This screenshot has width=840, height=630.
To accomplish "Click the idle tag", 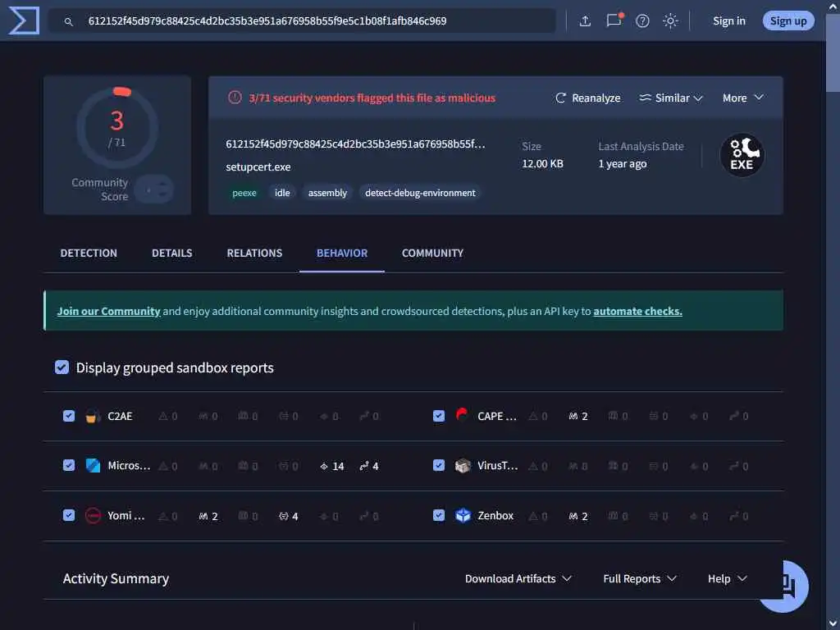I will (x=282, y=193).
